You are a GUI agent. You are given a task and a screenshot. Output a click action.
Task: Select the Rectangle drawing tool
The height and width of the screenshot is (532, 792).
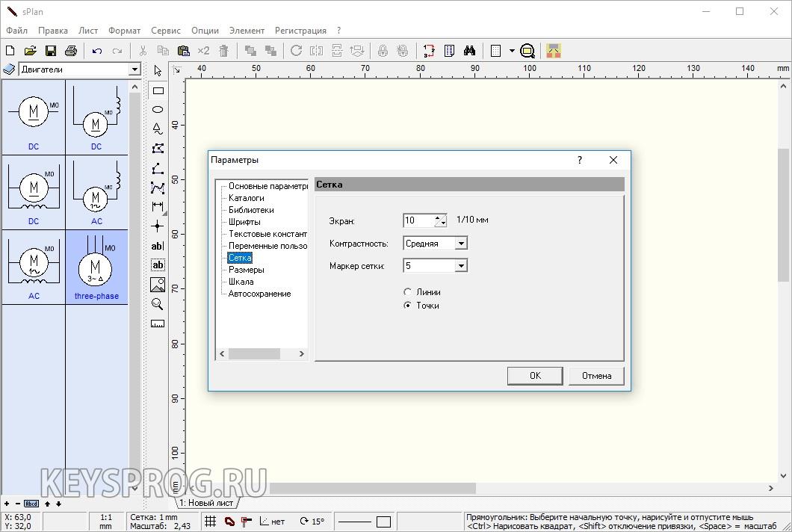(158, 90)
